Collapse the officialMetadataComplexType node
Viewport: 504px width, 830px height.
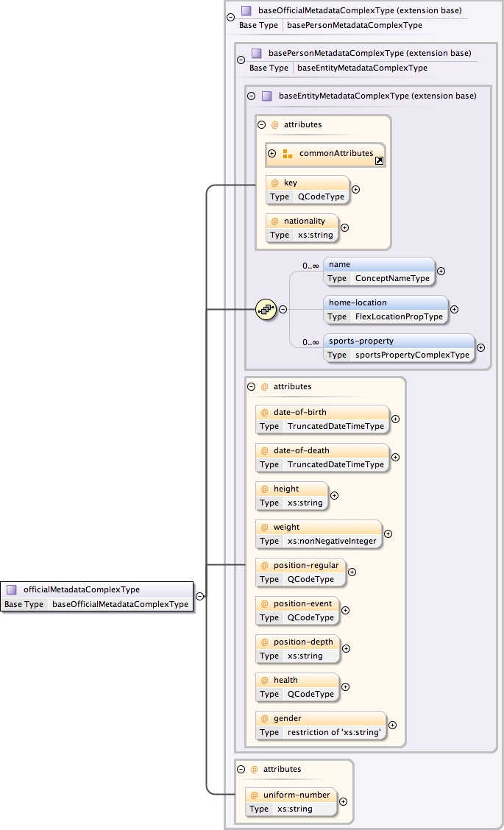point(199,597)
